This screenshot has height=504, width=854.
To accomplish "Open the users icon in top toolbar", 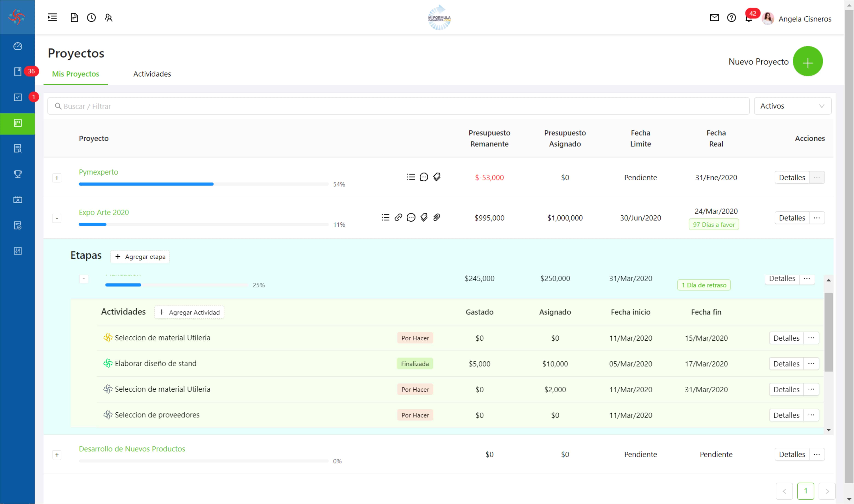I will [x=108, y=18].
